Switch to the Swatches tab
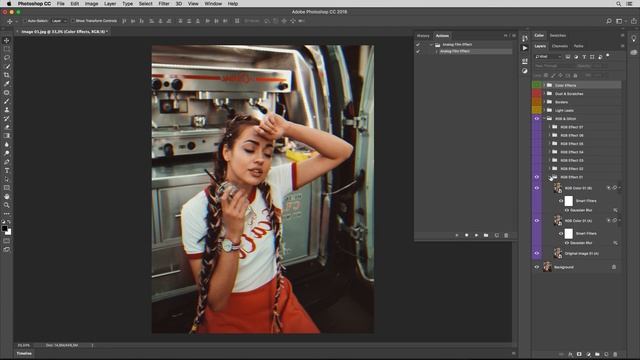 [x=558, y=36]
